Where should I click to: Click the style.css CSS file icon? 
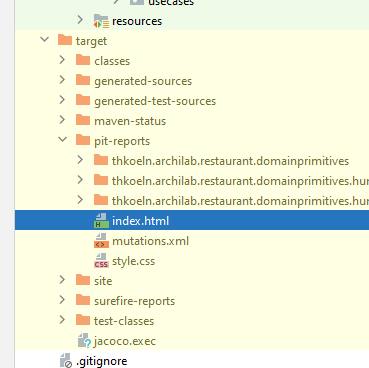tap(101, 261)
